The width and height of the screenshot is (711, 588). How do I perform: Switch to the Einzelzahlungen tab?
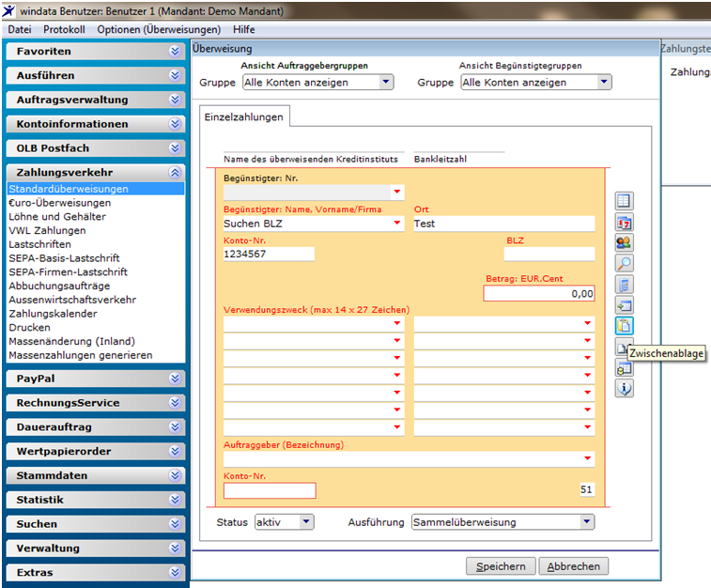pos(244,117)
